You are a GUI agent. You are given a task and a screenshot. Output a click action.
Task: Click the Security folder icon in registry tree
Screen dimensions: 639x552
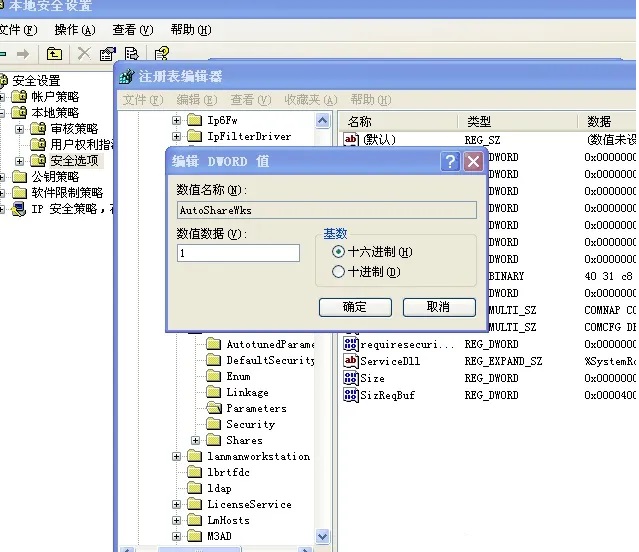pyautogui.click(x=214, y=424)
